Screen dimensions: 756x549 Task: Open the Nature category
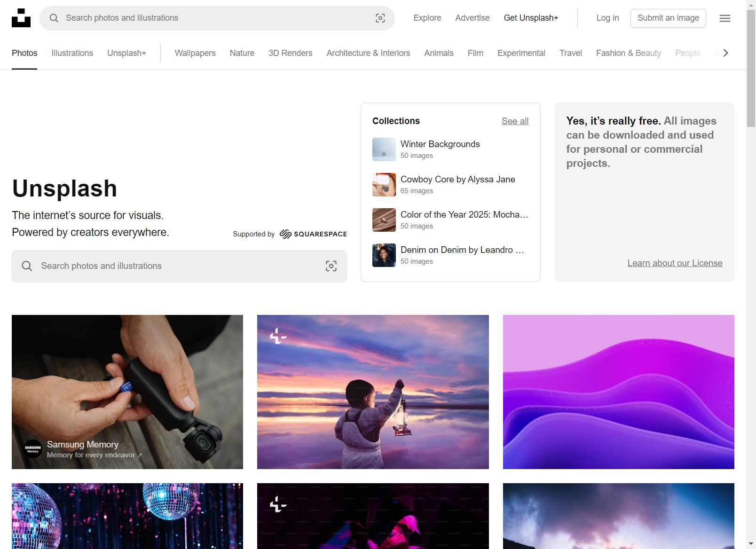click(x=242, y=53)
